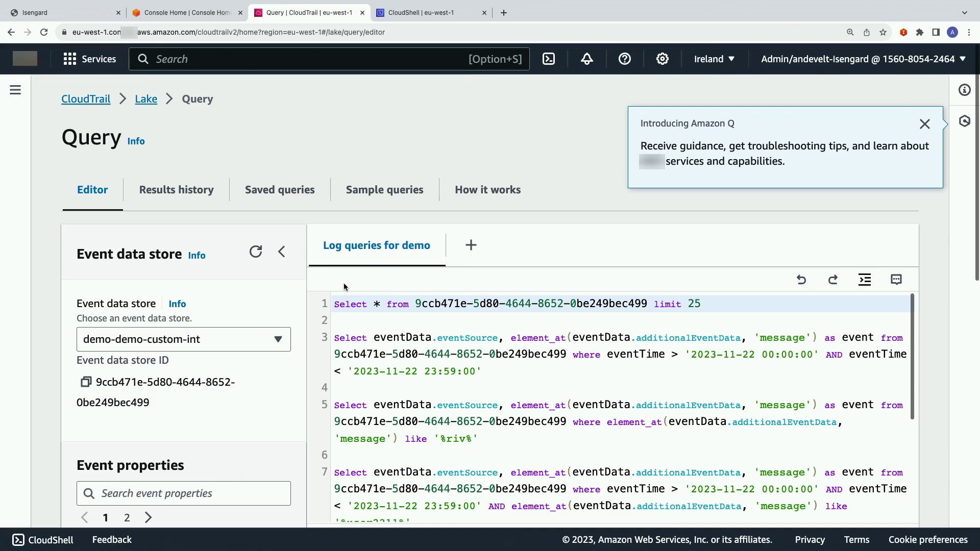Share this page via share icon
The image size is (980, 551).
[x=867, y=32]
